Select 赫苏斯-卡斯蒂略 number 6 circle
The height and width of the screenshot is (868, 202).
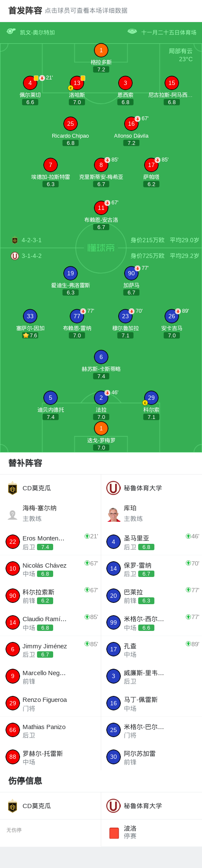(x=101, y=357)
